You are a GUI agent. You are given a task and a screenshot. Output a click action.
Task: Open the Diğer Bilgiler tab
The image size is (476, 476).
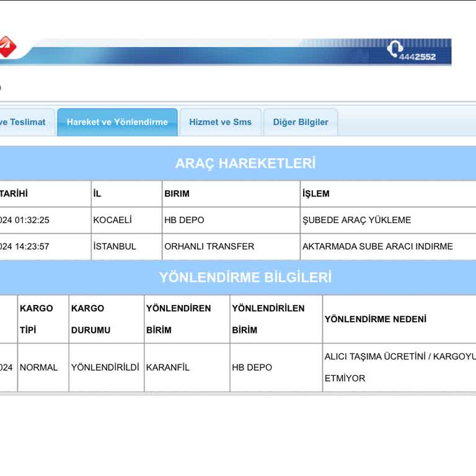301,122
